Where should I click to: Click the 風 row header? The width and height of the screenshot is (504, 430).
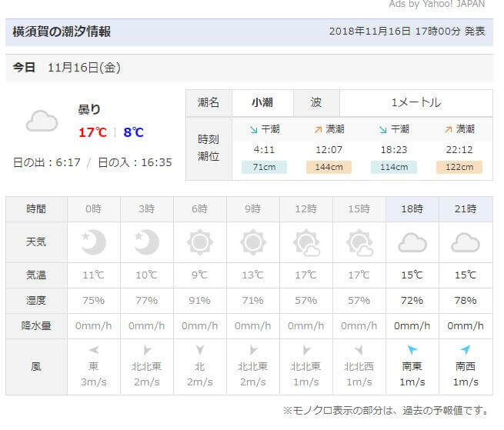(36, 367)
